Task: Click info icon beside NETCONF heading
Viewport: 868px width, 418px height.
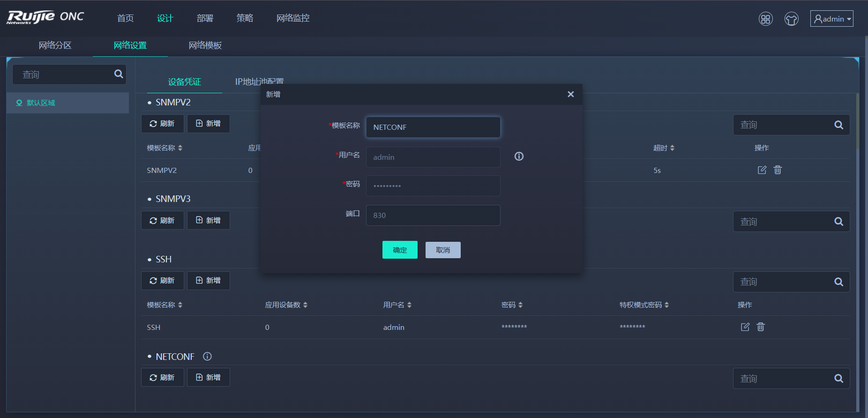Action: click(207, 357)
